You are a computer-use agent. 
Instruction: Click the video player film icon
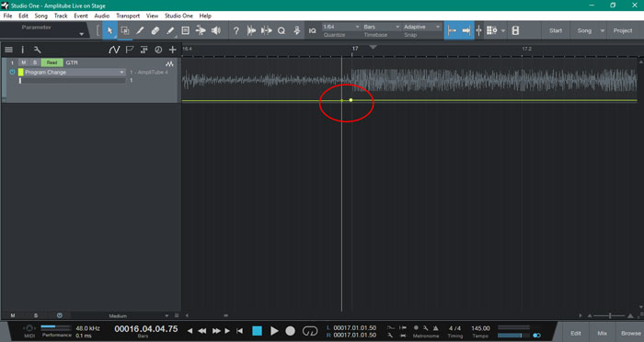[x=515, y=30]
